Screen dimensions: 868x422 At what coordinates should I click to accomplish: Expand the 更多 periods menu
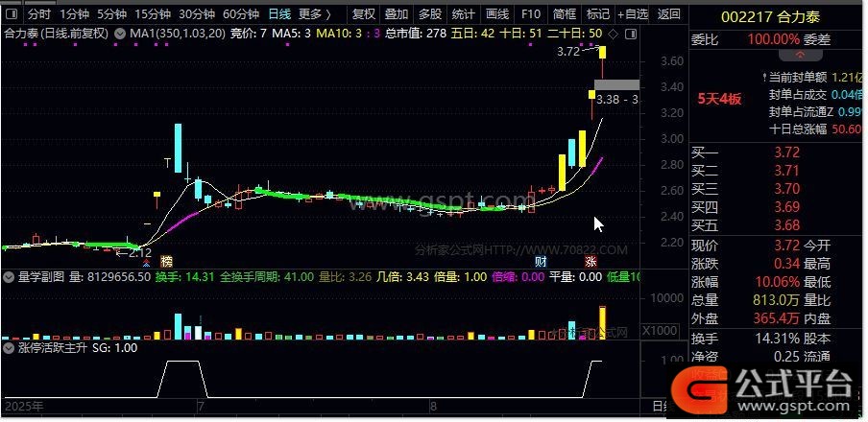tap(314, 13)
